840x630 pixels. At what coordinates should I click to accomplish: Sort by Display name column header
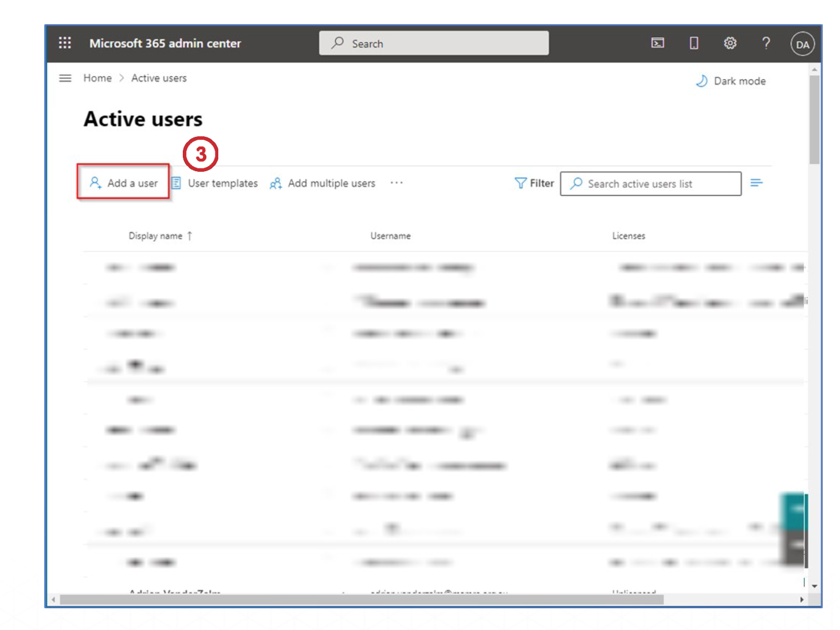pyautogui.click(x=155, y=236)
